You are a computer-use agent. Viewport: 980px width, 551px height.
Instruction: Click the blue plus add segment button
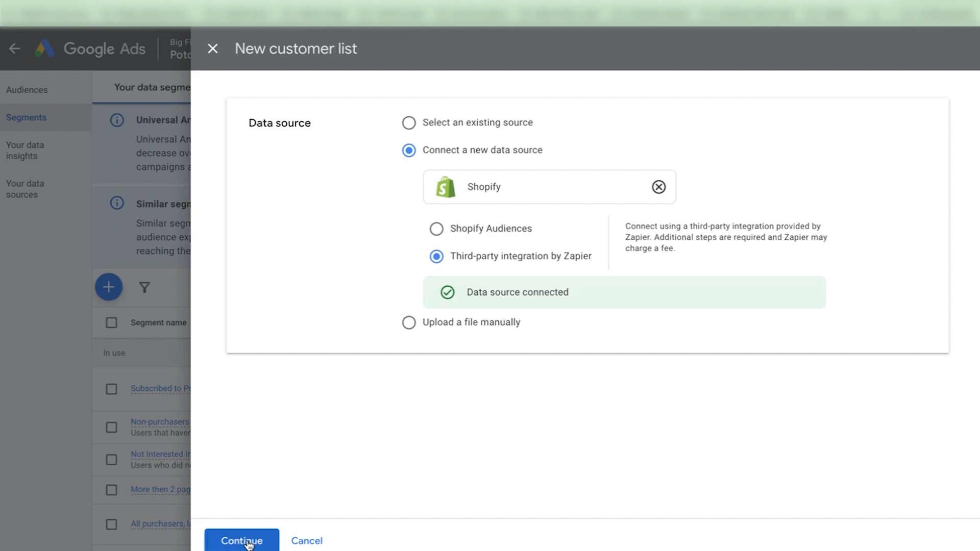[109, 287]
